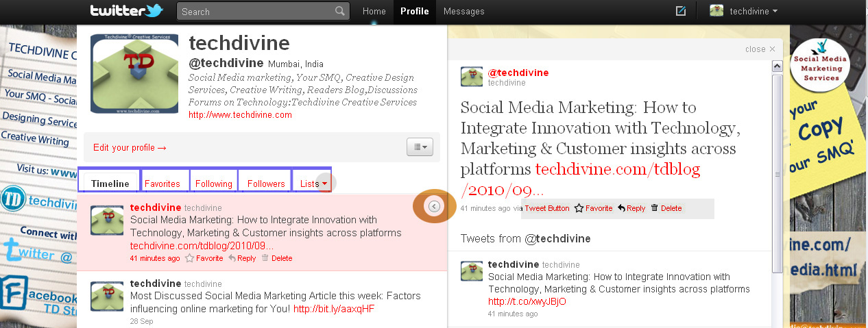Open the techdivine account dropdown
The height and width of the screenshot is (328, 868).
744,11
